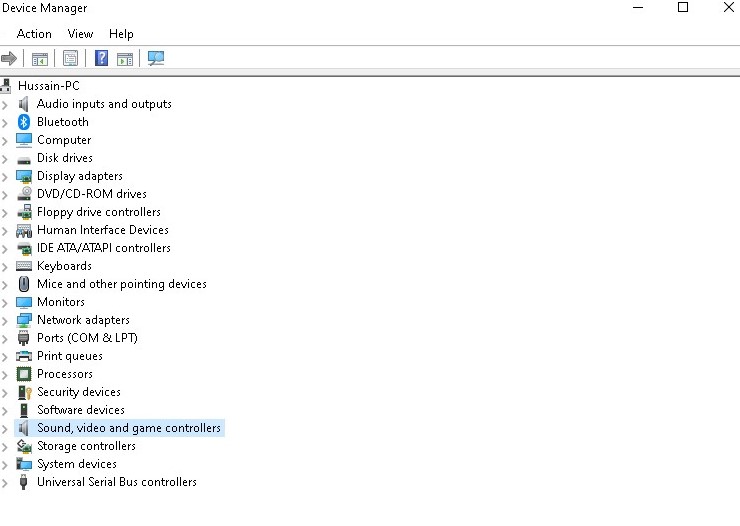The width and height of the screenshot is (740, 526).
Task: Click the Processors category icon
Action: (x=25, y=374)
